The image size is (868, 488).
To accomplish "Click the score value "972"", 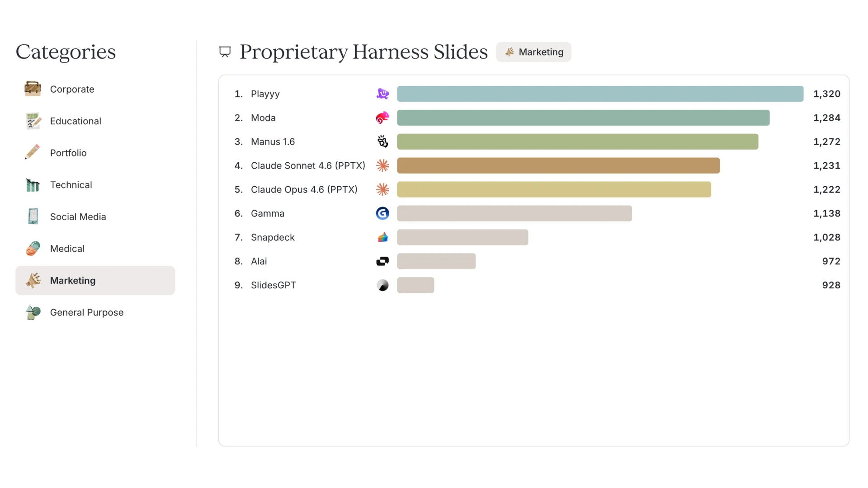I will 831,261.
